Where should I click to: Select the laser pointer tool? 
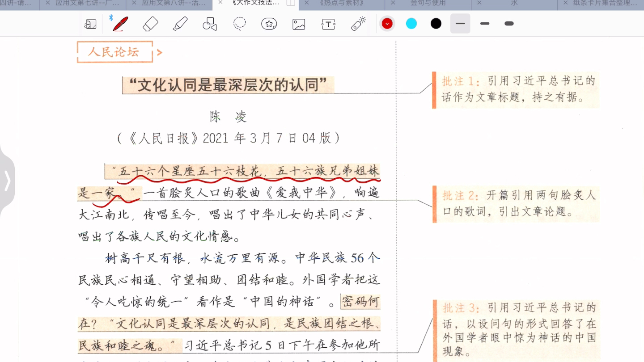[x=359, y=24]
